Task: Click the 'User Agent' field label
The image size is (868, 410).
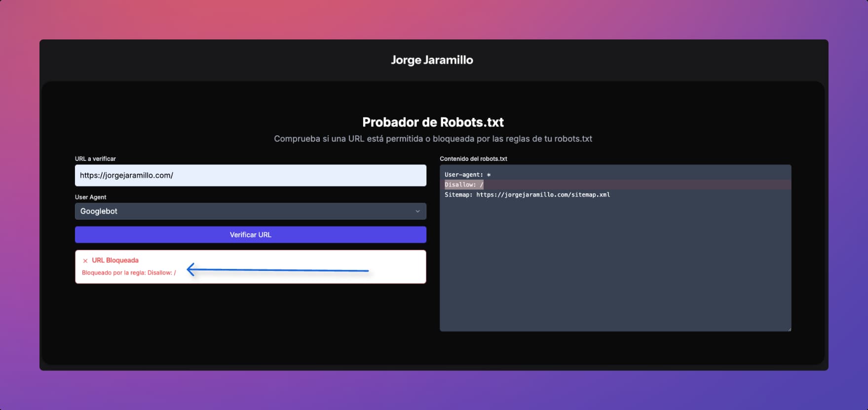Action: point(90,197)
